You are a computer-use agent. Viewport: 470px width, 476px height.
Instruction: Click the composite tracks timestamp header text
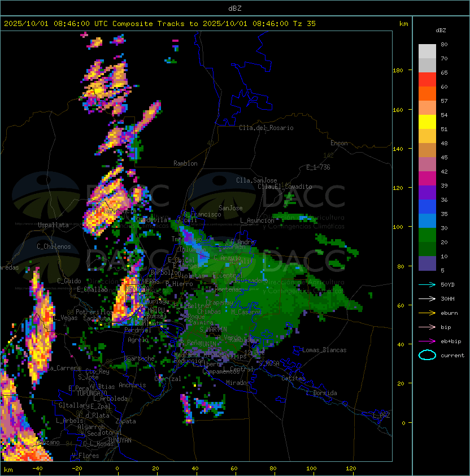point(160,24)
